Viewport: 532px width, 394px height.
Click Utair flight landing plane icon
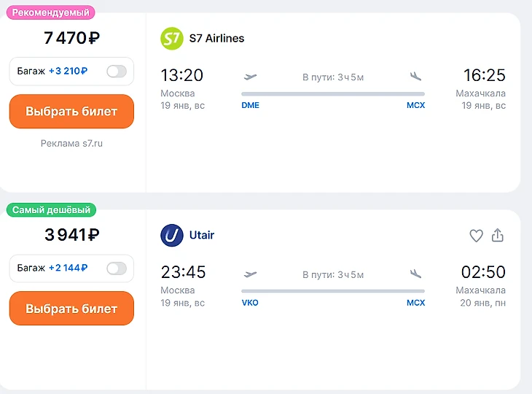coord(416,274)
